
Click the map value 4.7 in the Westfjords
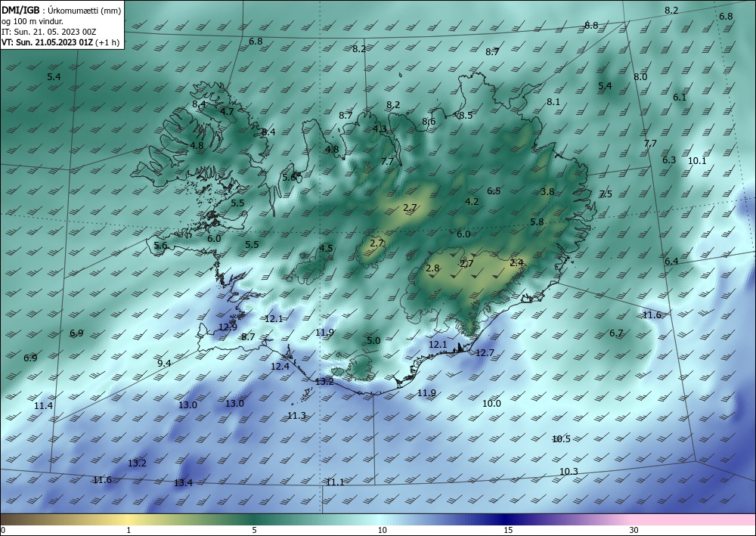tap(227, 111)
